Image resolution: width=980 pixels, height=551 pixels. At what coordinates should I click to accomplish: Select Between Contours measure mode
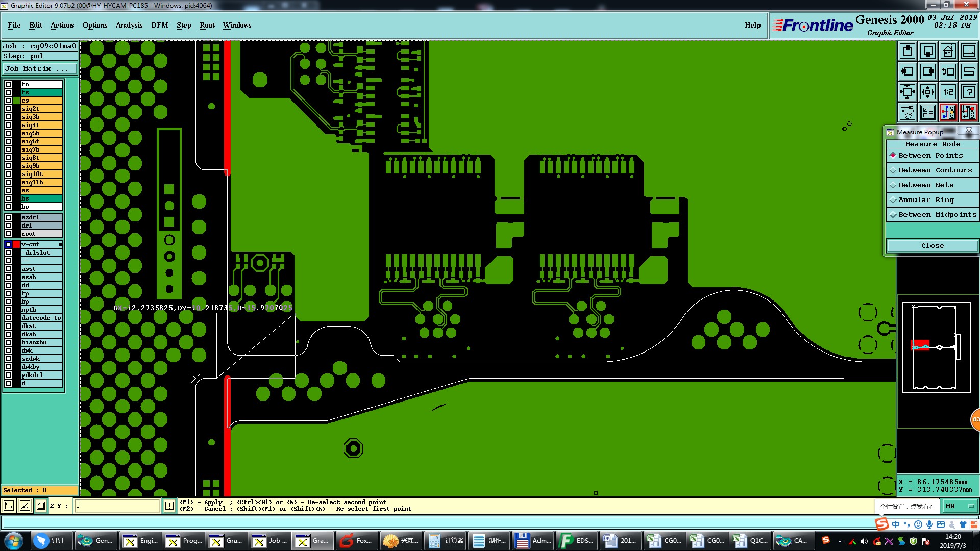tap(935, 170)
